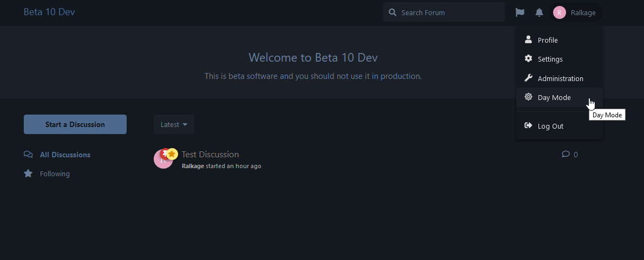Focus the Search Forum input field
Viewport: 644px width, 260px height.
pos(449,12)
